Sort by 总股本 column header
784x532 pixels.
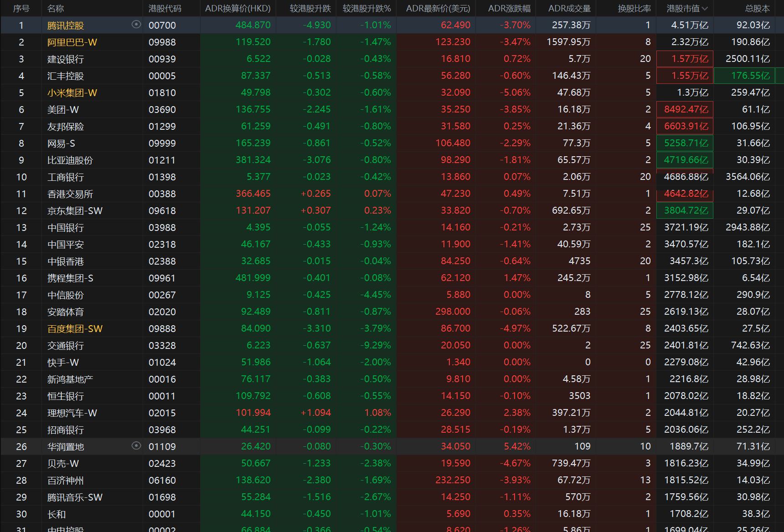[758, 8]
